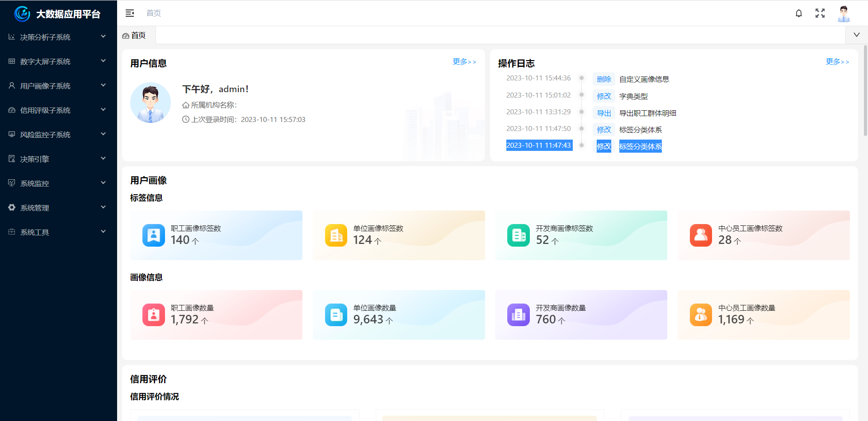Click the 中心员工画像标签数 red icon
The height and width of the screenshot is (421, 868).
coord(701,235)
